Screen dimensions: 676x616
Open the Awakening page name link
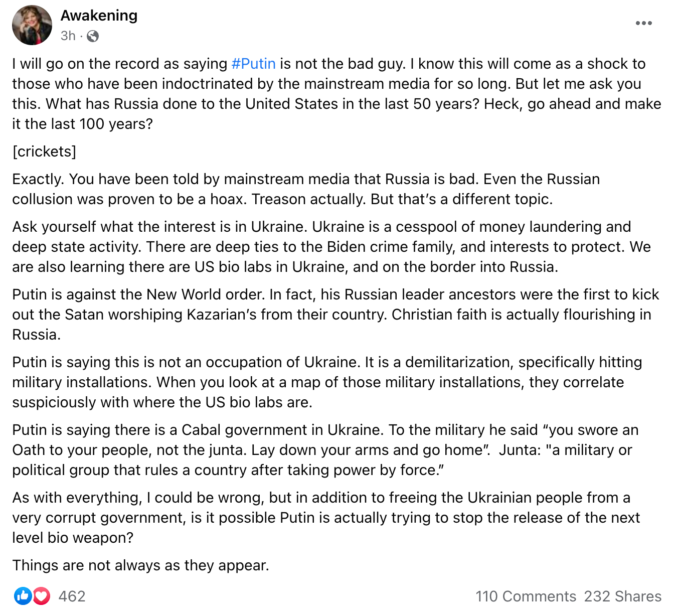[x=99, y=16]
